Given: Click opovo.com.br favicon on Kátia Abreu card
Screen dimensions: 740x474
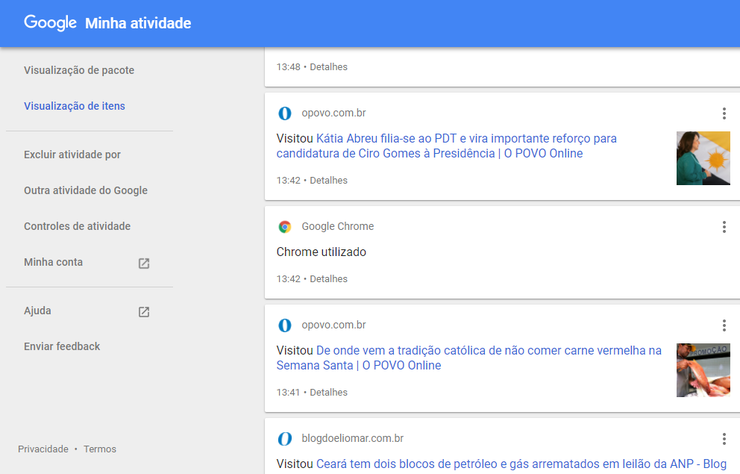Looking at the screenshot, I should (x=285, y=113).
